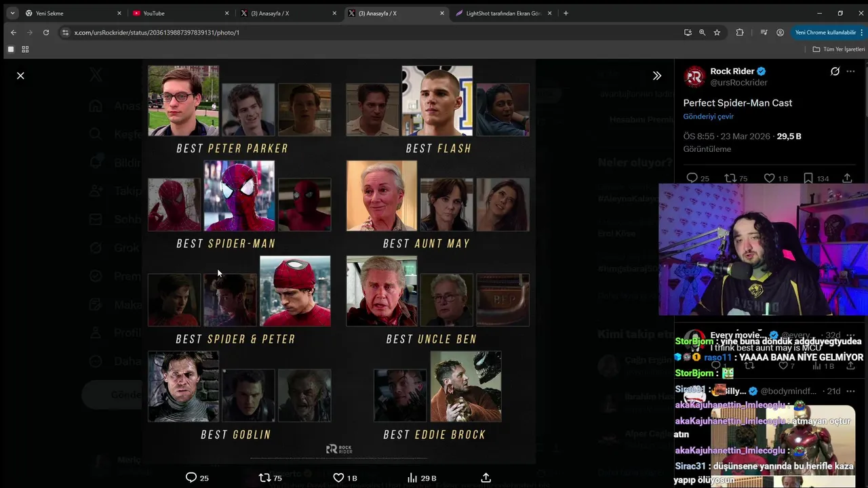
Task: Open Every movie... reply author name
Action: pos(738,335)
